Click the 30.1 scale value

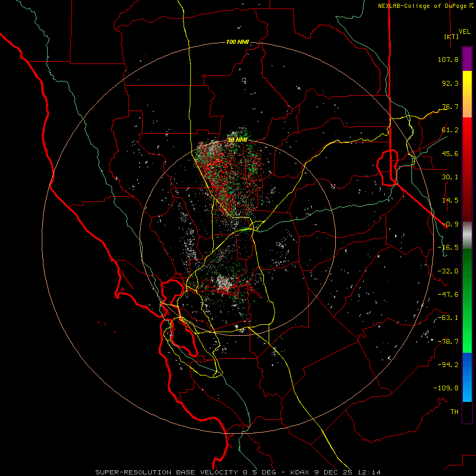(x=450, y=177)
